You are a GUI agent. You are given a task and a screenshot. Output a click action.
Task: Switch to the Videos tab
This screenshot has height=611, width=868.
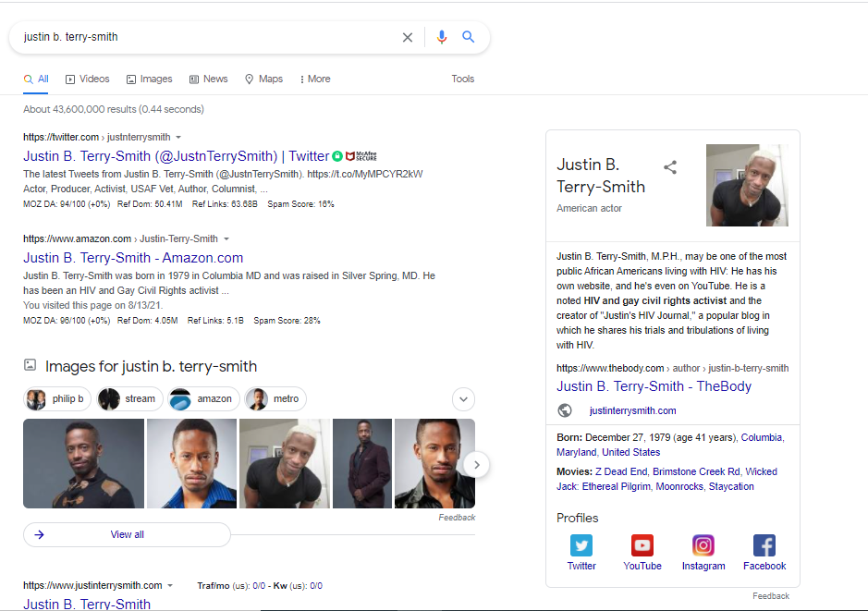click(88, 79)
